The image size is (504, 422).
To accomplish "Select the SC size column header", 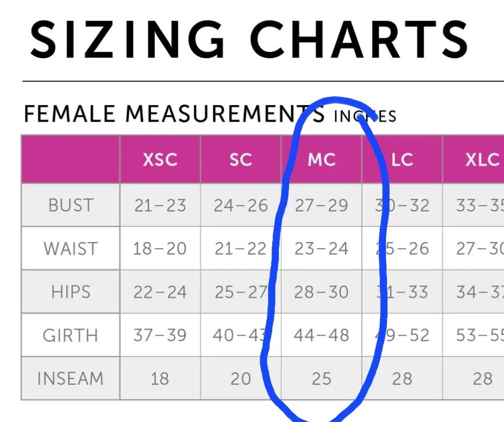I will (x=241, y=160).
